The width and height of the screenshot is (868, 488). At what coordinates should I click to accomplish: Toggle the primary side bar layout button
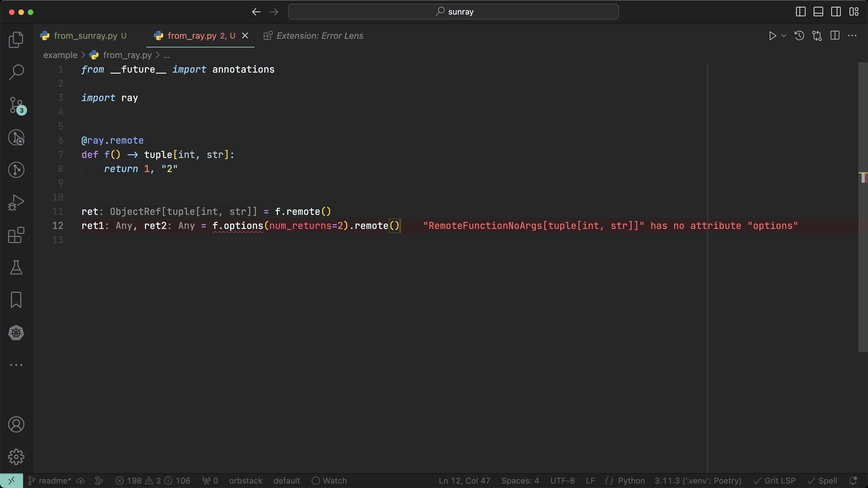pos(801,12)
